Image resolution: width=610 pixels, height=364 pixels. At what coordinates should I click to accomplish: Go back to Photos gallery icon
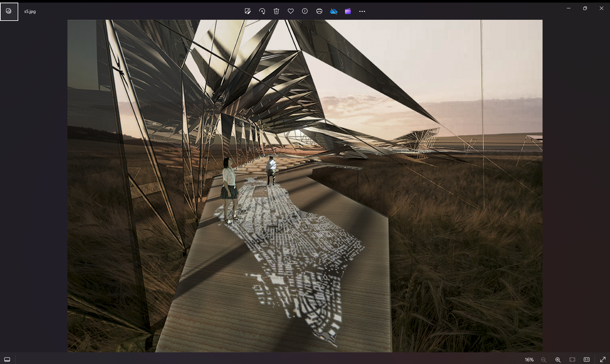[9, 11]
